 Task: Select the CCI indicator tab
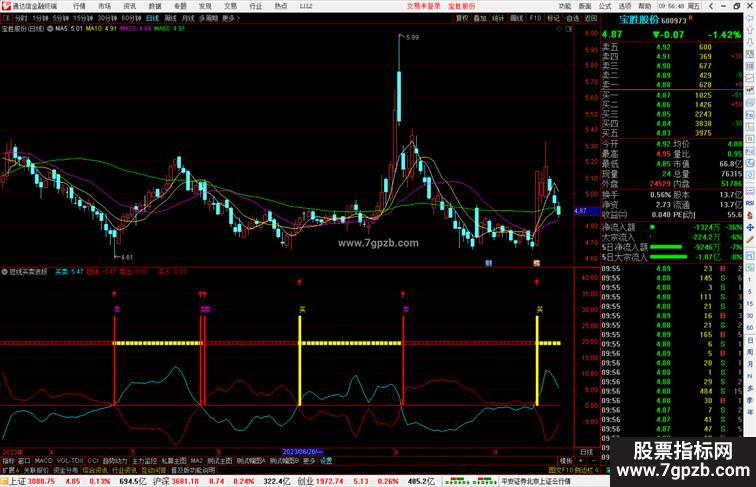[93, 461]
